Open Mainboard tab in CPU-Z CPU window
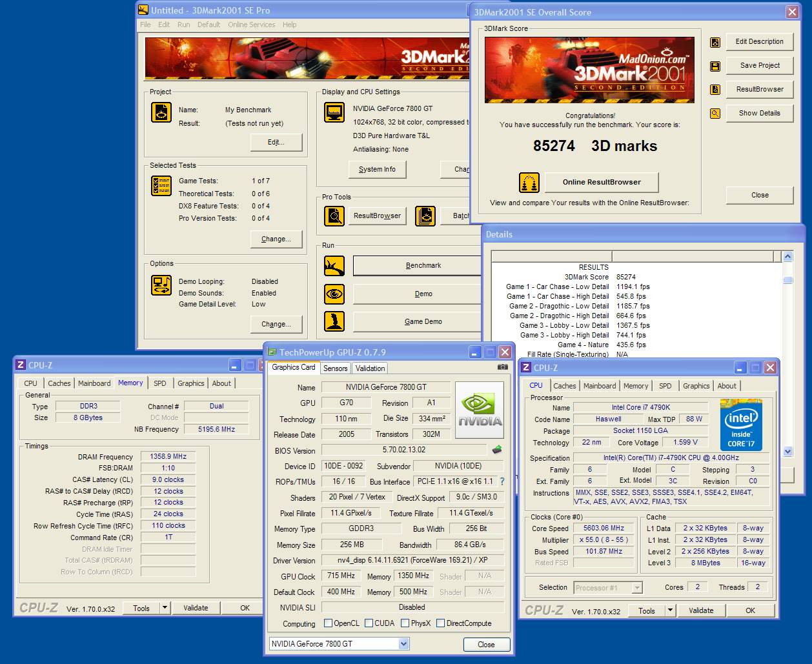The height and width of the screenshot is (664, 812). coord(600,386)
